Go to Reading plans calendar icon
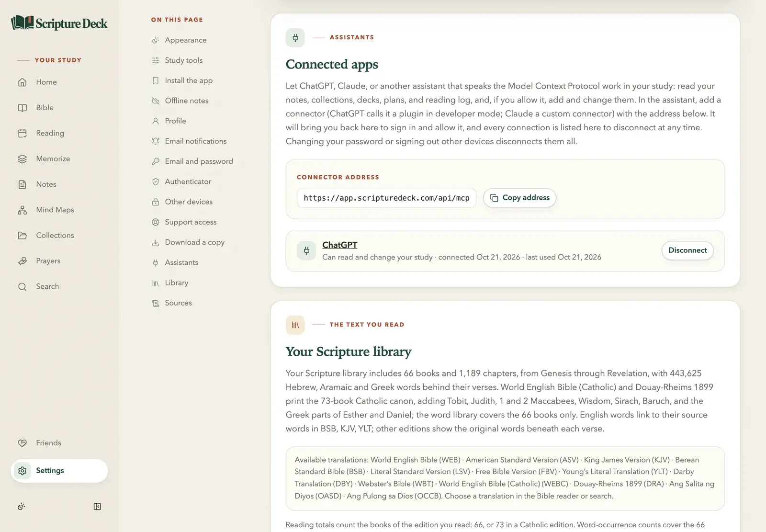The height and width of the screenshot is (532, 766). [23, 133]
